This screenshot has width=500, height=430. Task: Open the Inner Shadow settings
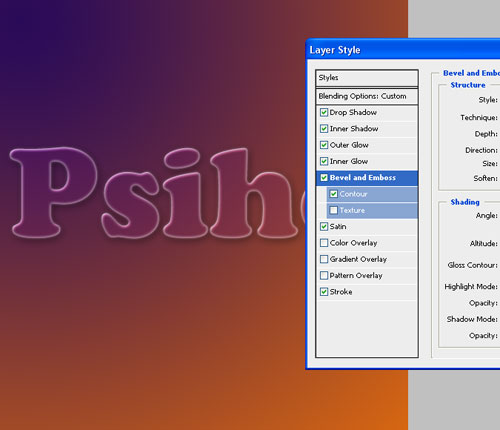(354, 129)
